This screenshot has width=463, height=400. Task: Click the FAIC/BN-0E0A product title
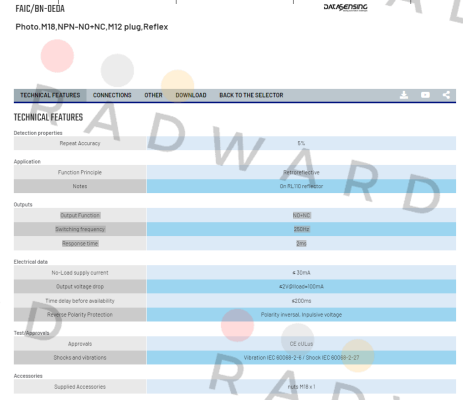(x=40, y=9)
